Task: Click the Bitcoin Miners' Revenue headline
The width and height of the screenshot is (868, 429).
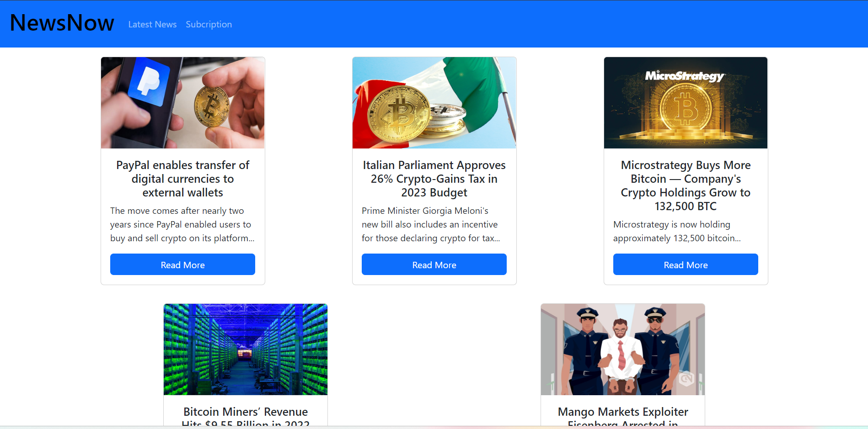Action: point(246,416)
